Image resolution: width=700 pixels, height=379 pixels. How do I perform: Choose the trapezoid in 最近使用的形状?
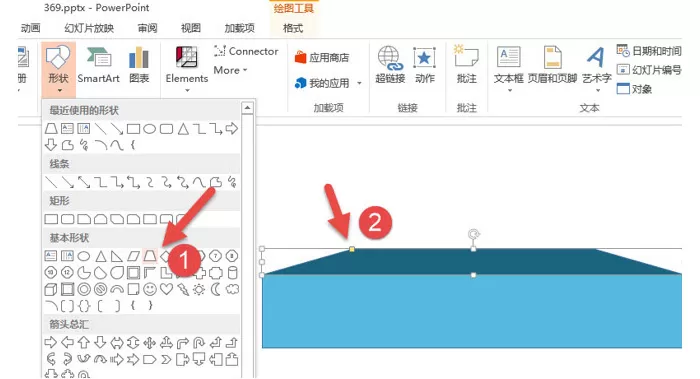pos(51,129)
